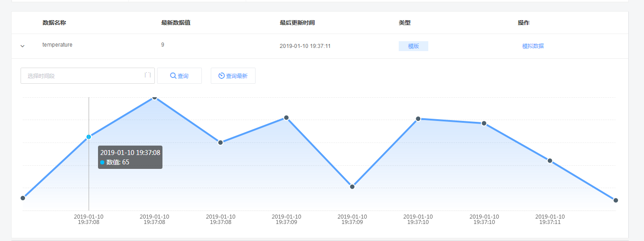Click tooltip date 2019-01-10 19:37:08

tap(130, 153)
